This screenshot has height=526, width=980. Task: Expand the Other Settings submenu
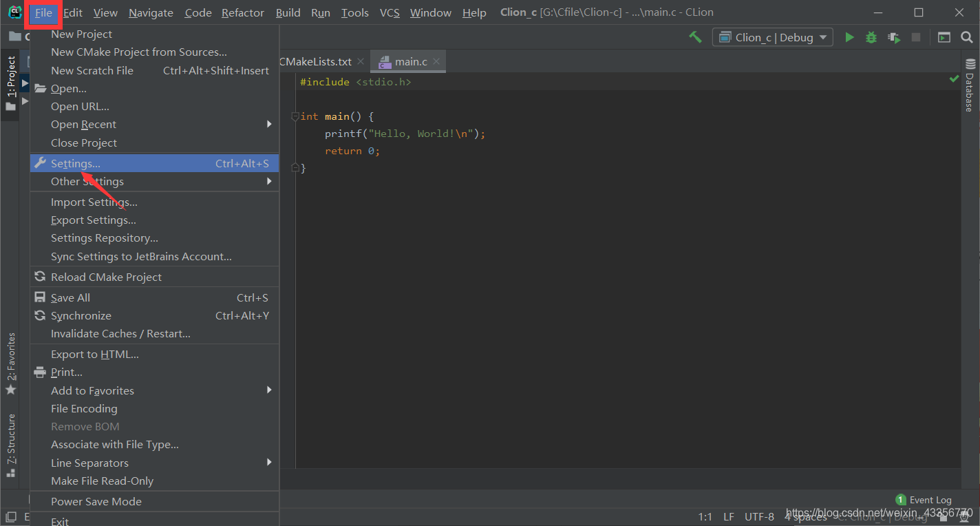[x=155, y=182]
